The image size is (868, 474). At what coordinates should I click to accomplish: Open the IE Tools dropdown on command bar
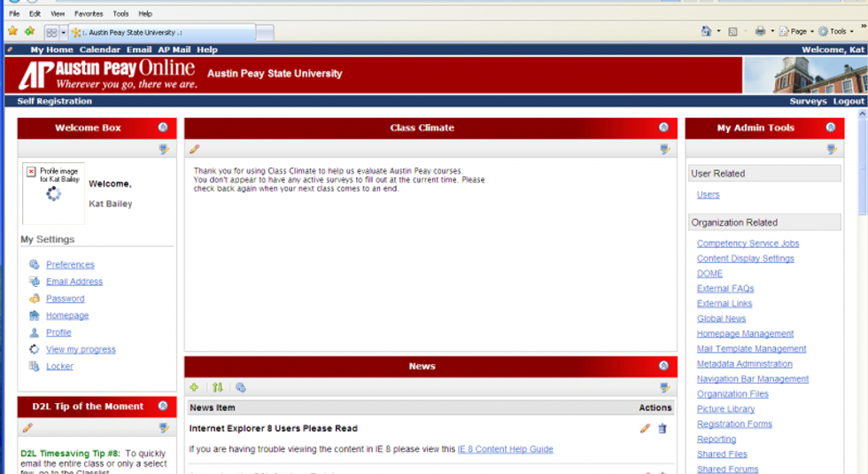point(836,31)
